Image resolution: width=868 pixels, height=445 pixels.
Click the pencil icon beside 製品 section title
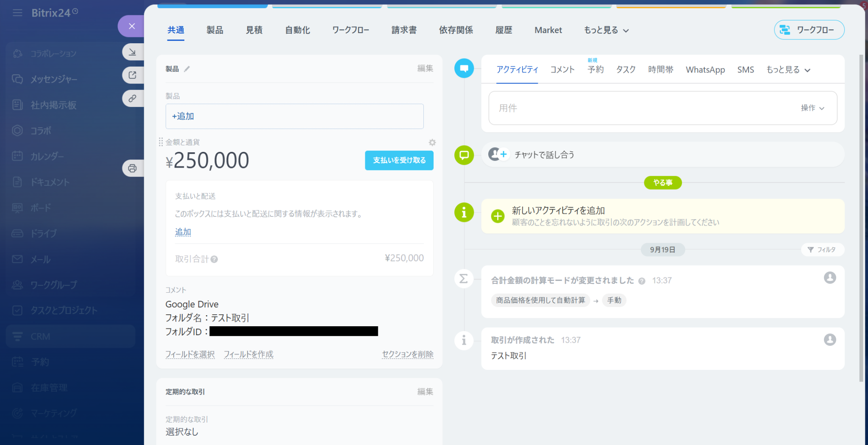click(x=187, y=69)
